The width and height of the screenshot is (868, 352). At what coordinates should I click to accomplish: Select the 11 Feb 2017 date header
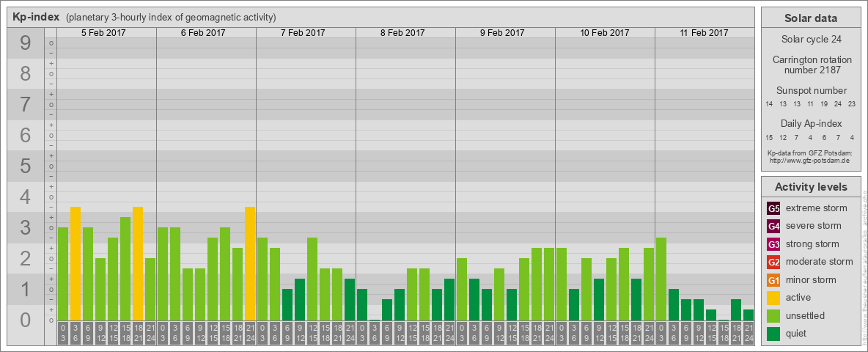click(704, 33)
